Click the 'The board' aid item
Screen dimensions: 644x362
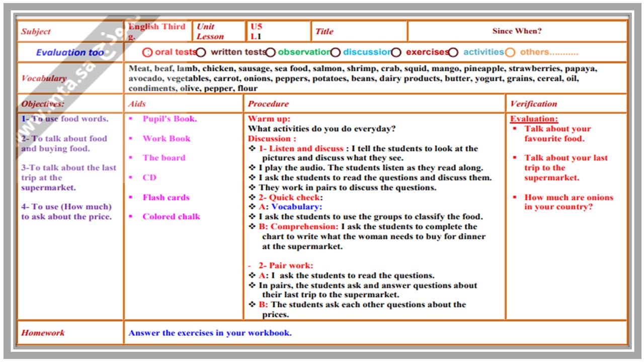click(x=164, y=158)
